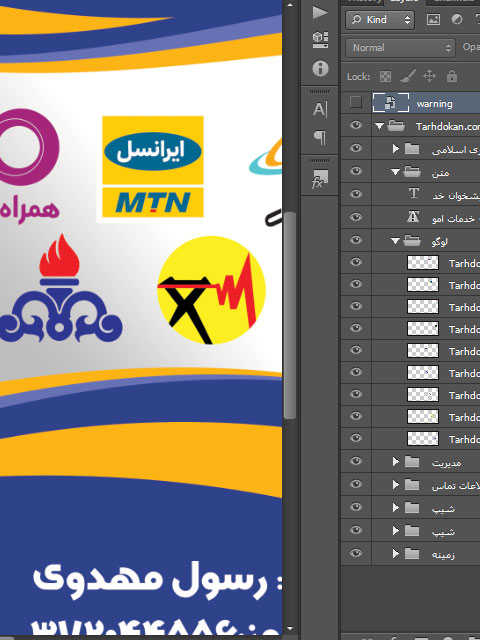Click Tarhdokan.com group folder icon
Screen dimensions: 480x640
coord(396,126)
